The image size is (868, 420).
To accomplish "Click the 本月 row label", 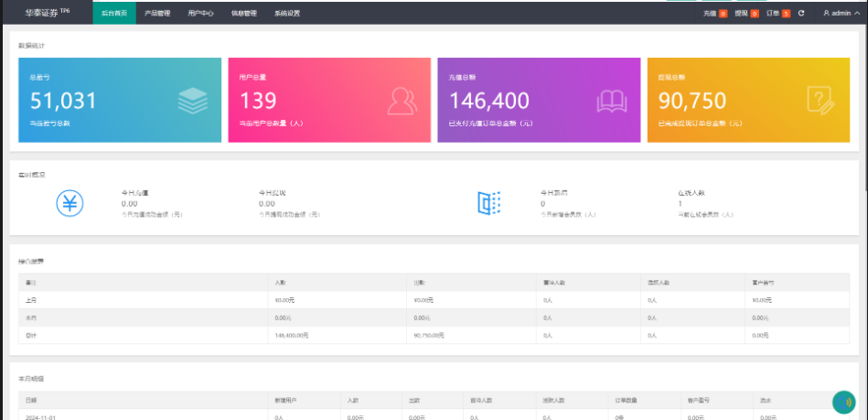I will [31, 318].
